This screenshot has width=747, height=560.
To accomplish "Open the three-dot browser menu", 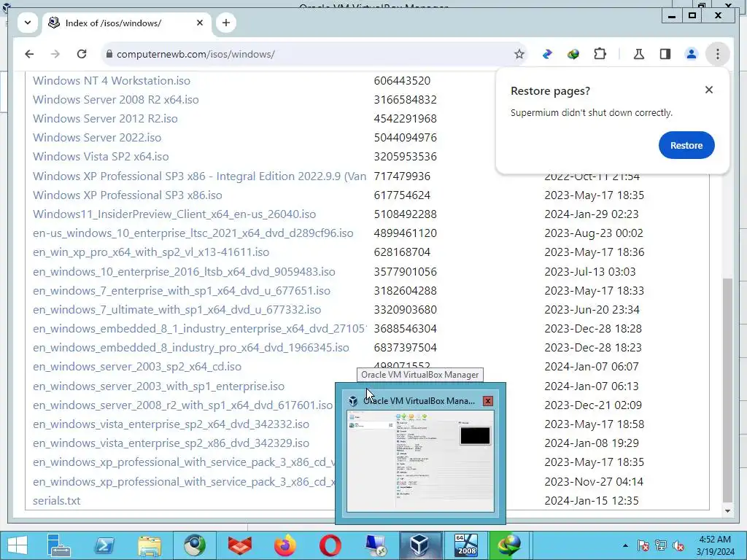I will click(718, 54).
